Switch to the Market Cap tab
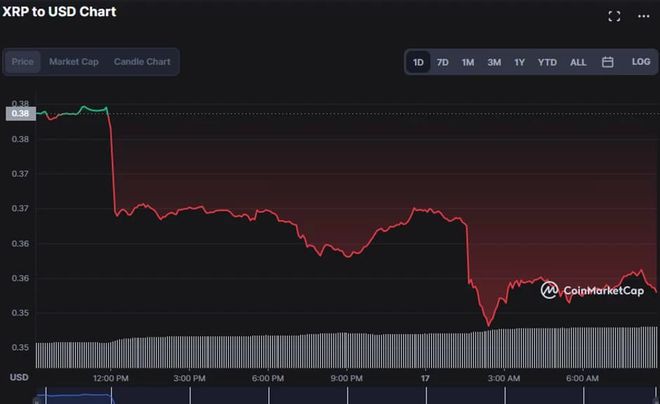Image resolution: width=660 pixels, height=404 pixels. pos(74,62)
